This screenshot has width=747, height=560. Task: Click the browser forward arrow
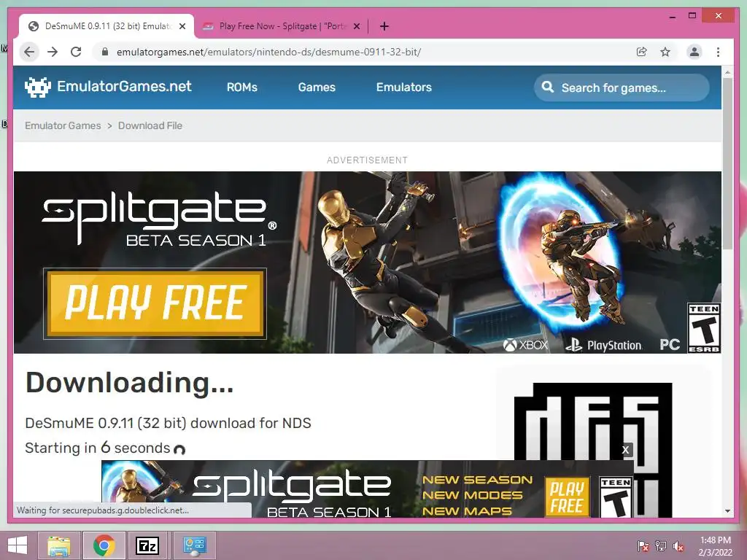tap(53, 52)
